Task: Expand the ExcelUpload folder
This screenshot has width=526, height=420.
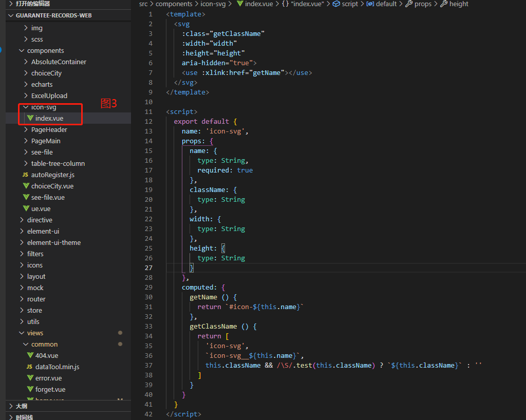Action: [x=26, y=96]
